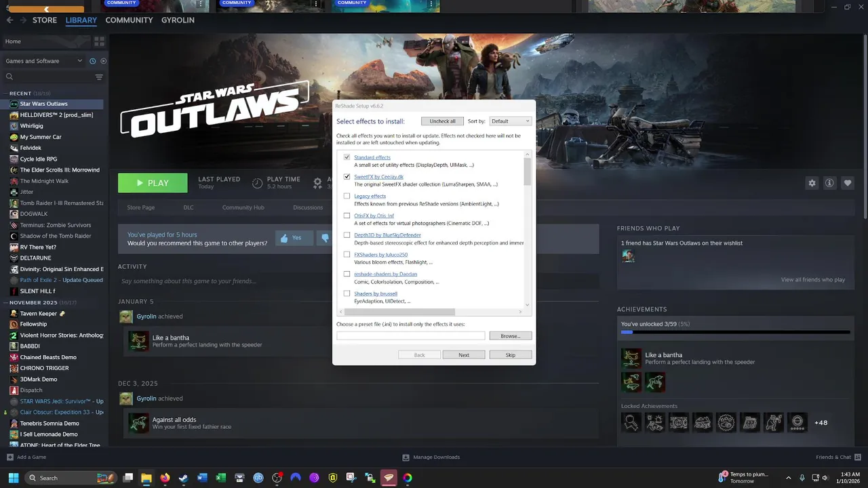Open the GYROLIN profile menu

[178, 20]
